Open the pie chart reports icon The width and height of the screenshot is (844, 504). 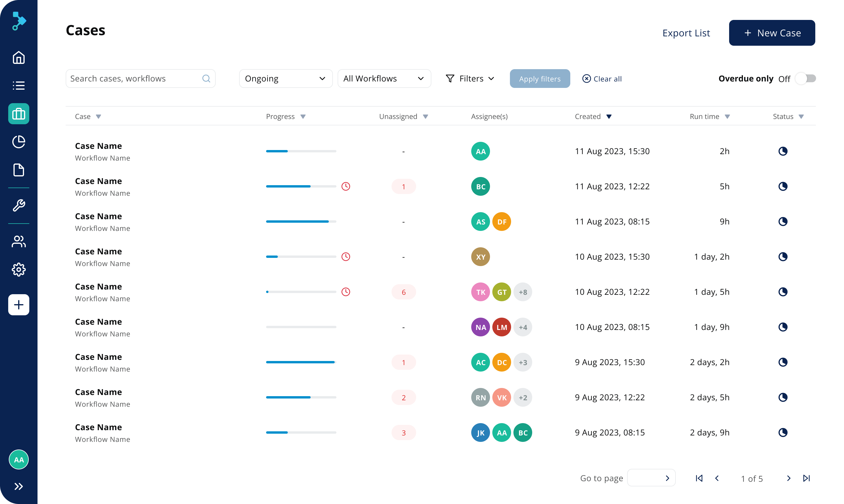[19, 142]
